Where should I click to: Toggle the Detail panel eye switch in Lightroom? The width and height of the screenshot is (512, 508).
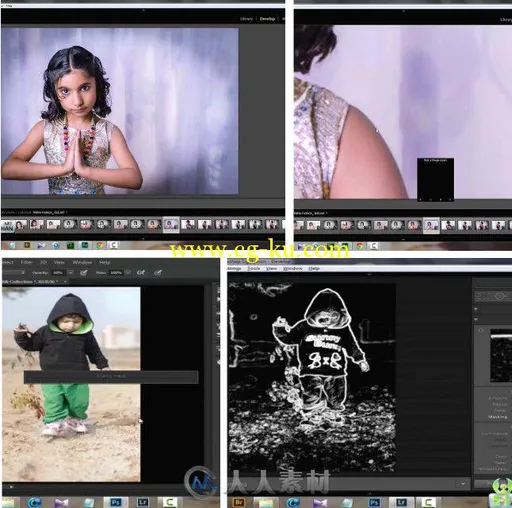pyautogui.click(x=481, y=331)
